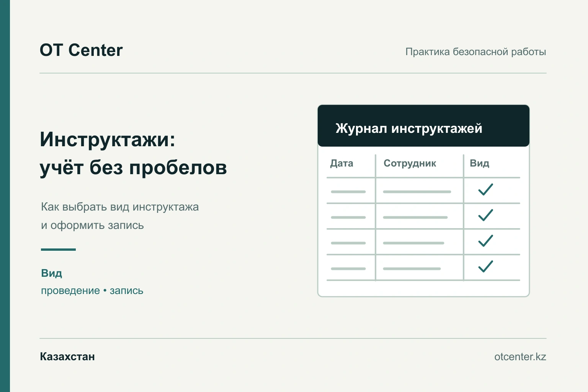Image resolution: width=588 pixels, height=392 pixels.
Task: Click the second row checkmark icon
Action: pos(485,215)
